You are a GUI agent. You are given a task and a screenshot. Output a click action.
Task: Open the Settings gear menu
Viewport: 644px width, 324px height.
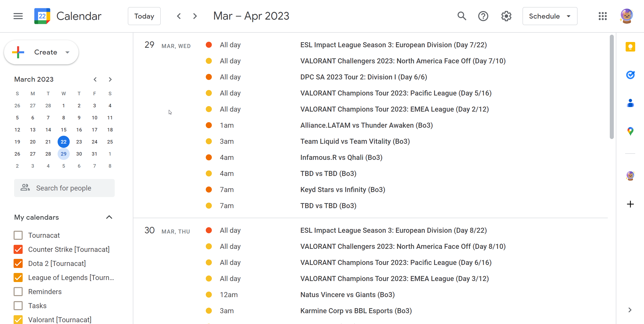tap(506, 16)
